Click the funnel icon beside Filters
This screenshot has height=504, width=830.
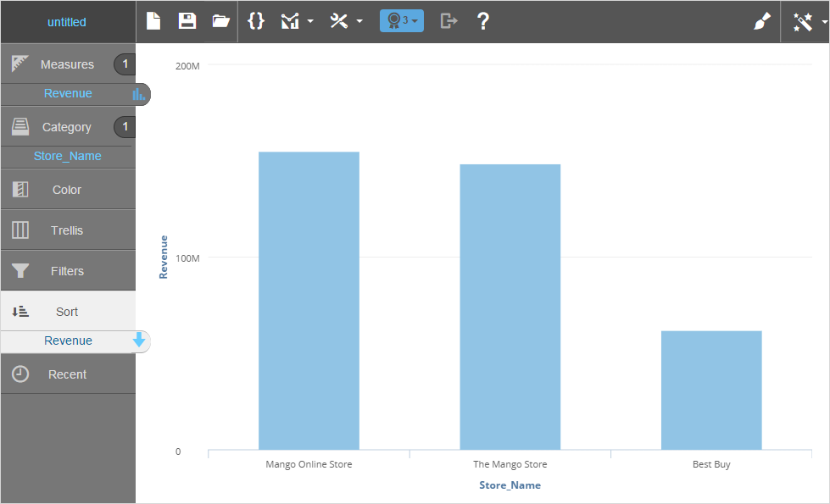[20, 271]
